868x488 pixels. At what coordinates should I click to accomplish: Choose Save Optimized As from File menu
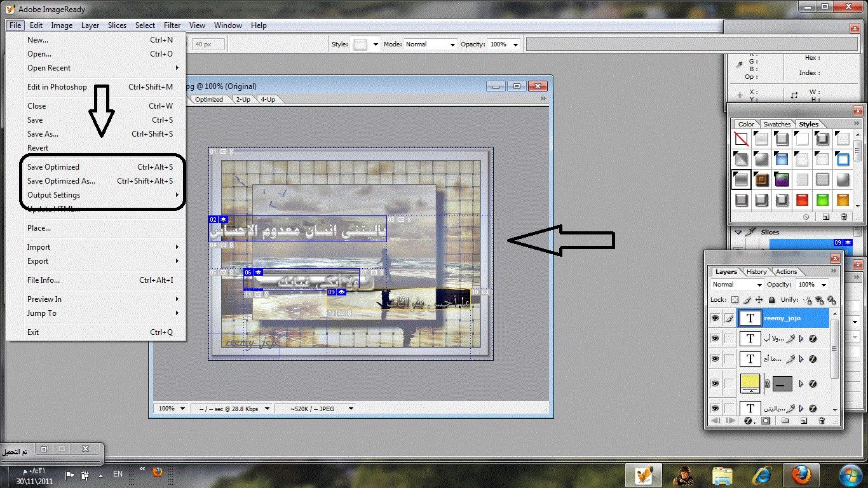pos(61,181)
